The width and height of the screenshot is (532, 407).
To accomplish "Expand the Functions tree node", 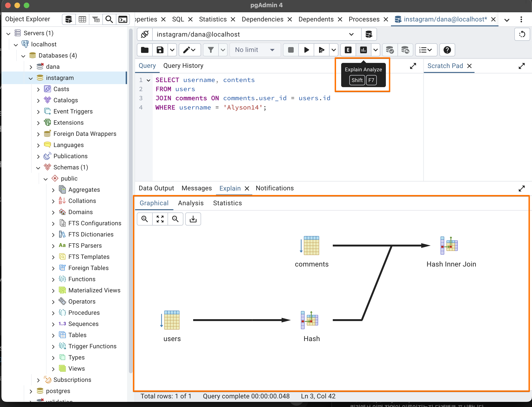I will click(x=53, y=279).
